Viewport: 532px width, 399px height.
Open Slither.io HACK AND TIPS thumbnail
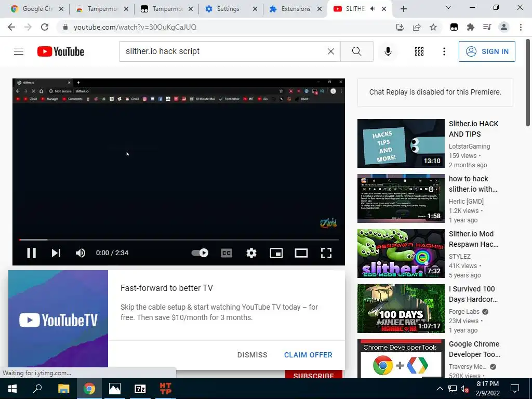coord(401,143)
